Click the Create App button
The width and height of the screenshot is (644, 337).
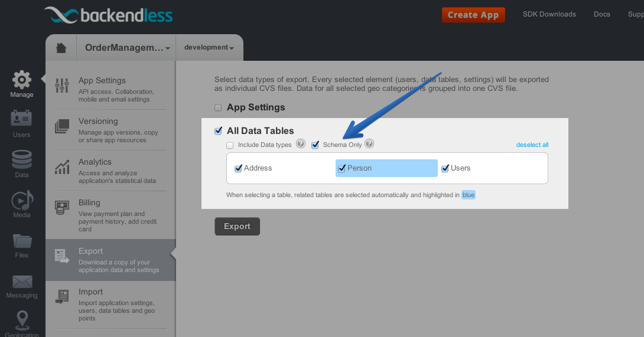pyautogui.click(x=473, y=15)
